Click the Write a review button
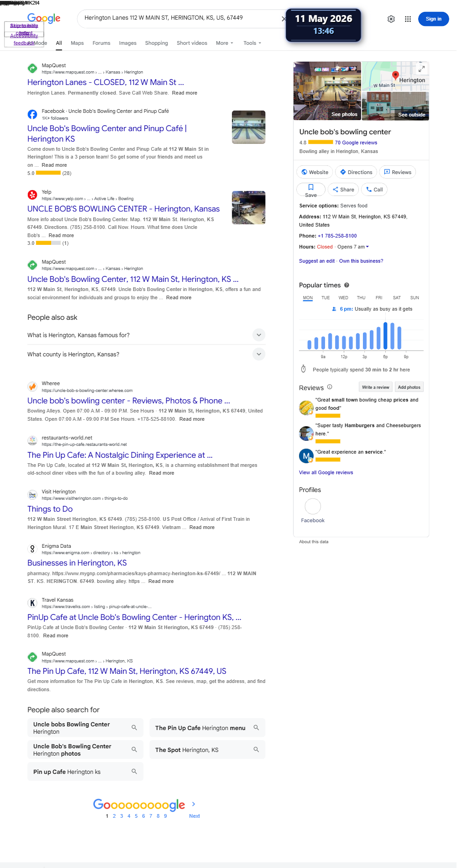Screen dimensions: 462x868 click(x=376, y=387)
